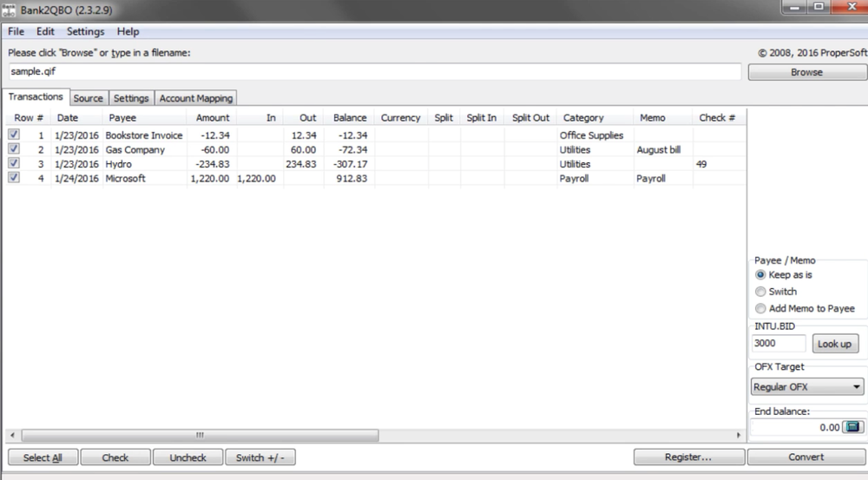868x480 pixels.
Task: Click the check number 49 cell
Action: point(719,164)
